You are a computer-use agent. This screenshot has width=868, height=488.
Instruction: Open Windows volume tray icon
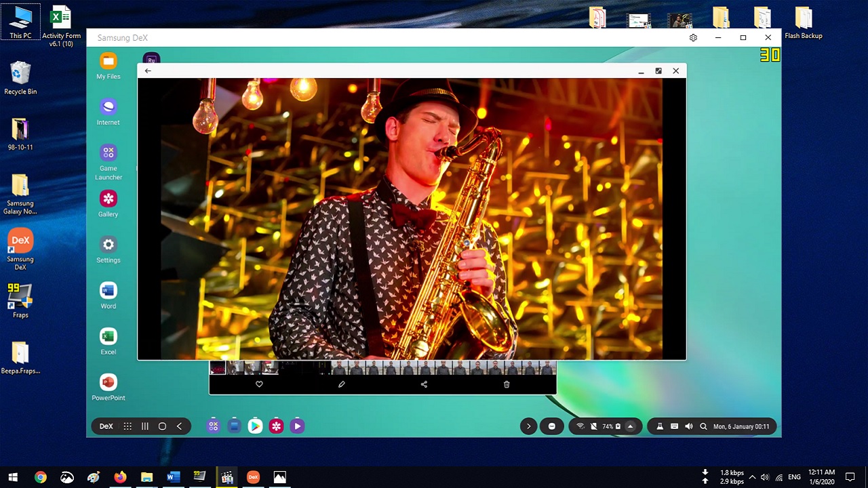pos(765,477)
